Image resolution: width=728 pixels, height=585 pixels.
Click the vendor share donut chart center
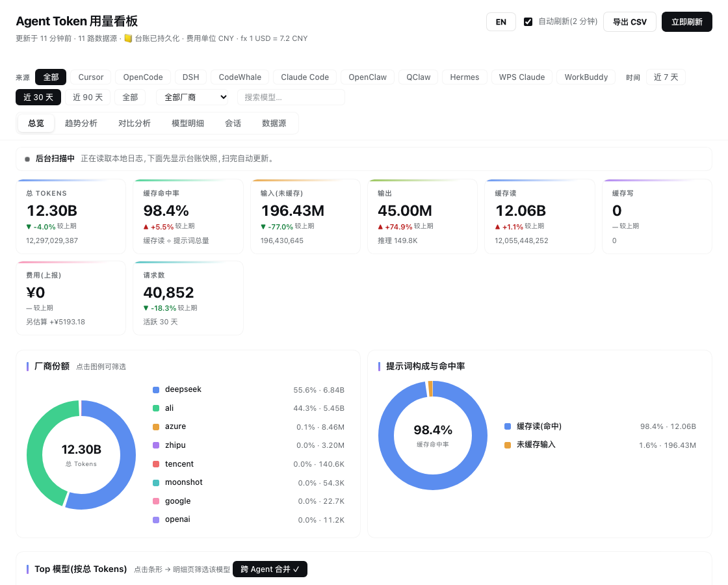pyautogui.click(x=81, y=454)
